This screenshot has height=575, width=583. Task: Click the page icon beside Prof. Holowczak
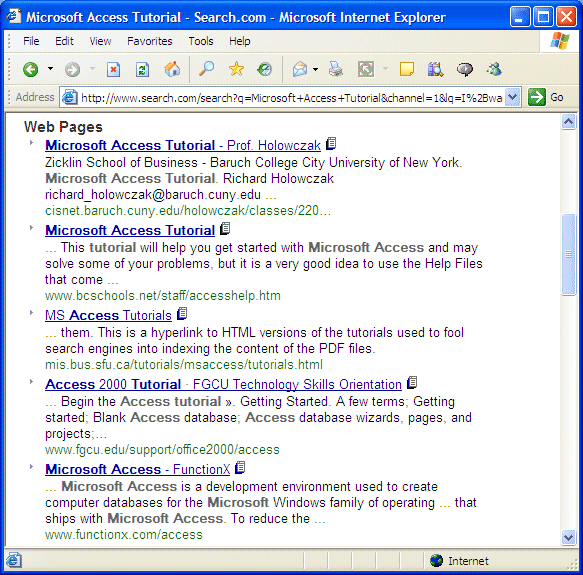pos(331,143)
